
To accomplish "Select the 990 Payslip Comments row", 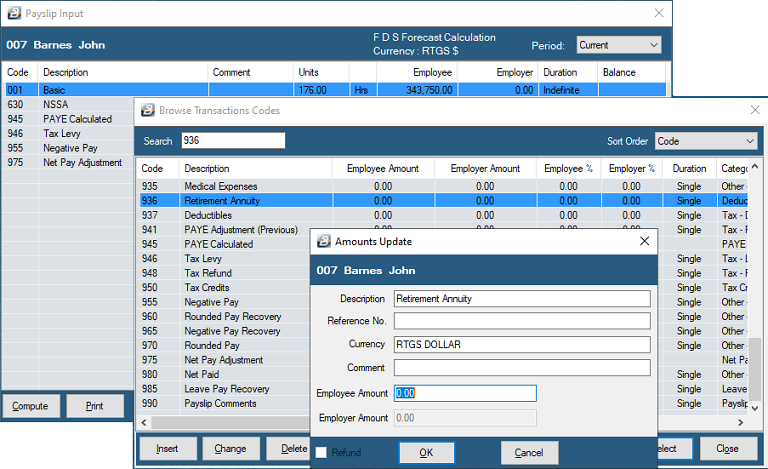I will click(225, 403).
